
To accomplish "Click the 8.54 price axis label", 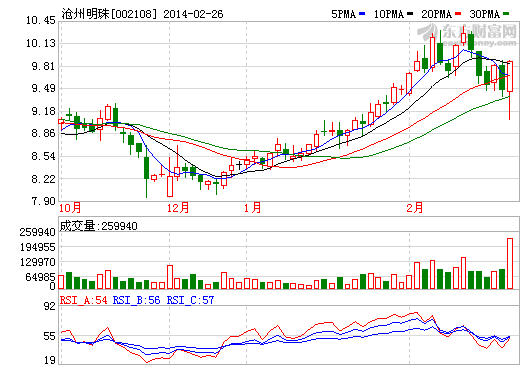I will [x=43, y=156].
